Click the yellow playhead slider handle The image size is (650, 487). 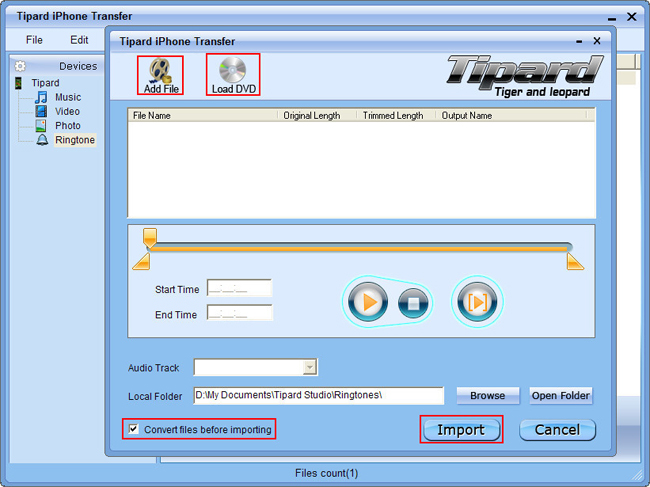pyautogui.click(x=150, y=237)
